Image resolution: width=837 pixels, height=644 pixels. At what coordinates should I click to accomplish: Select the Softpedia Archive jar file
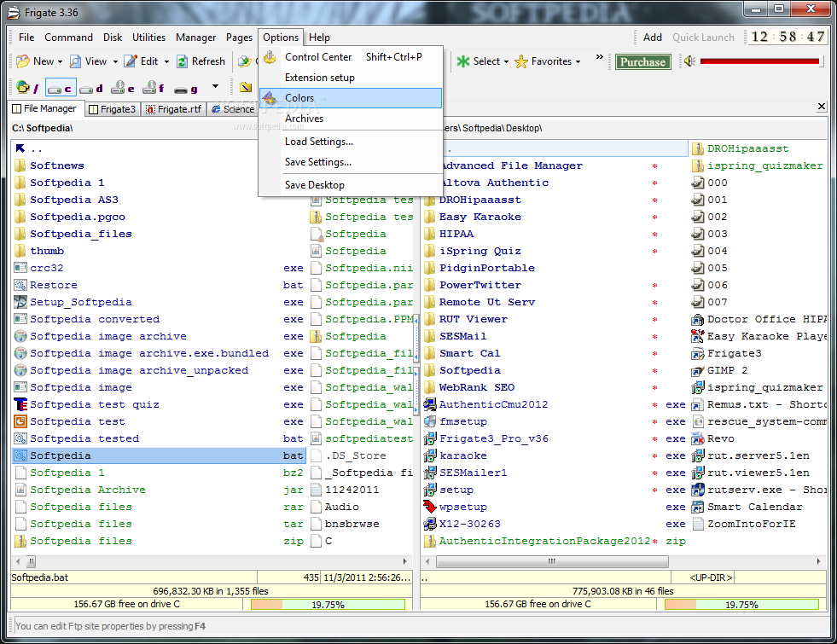[88, 490]
